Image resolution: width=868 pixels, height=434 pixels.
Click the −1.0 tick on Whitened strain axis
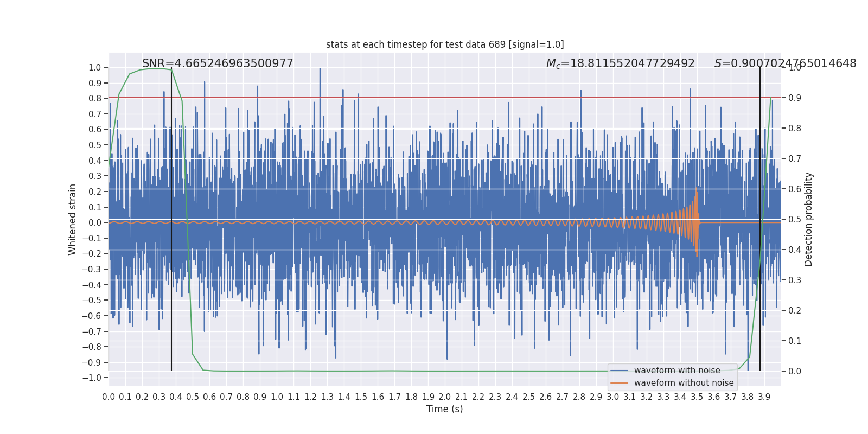point(92,378)
